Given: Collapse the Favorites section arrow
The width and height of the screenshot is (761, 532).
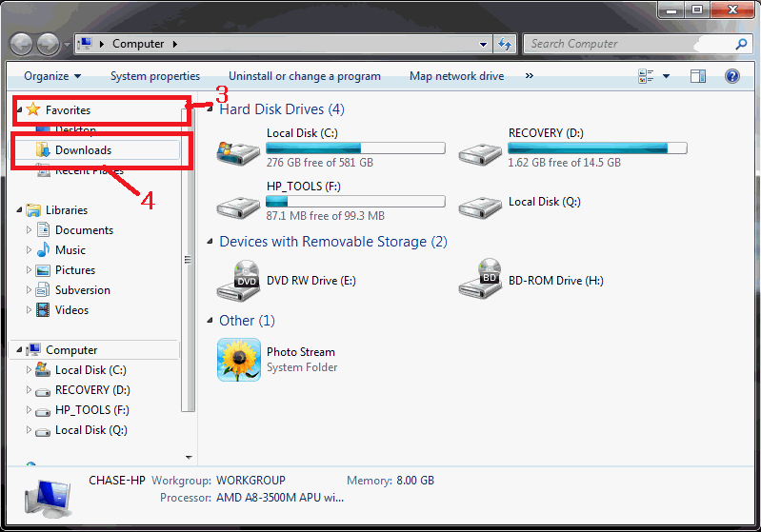Looking at the screenshot, I should click(20, 110).
